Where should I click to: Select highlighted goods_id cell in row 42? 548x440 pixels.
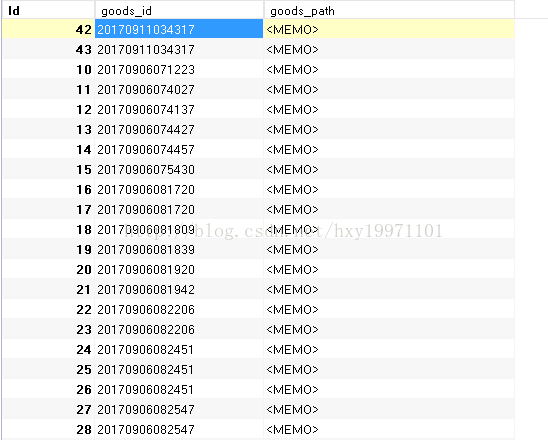tap(179, 29)
